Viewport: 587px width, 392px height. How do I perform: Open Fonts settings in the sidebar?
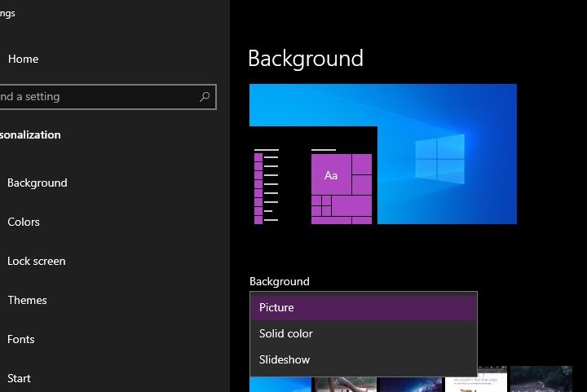coord(21,339)
